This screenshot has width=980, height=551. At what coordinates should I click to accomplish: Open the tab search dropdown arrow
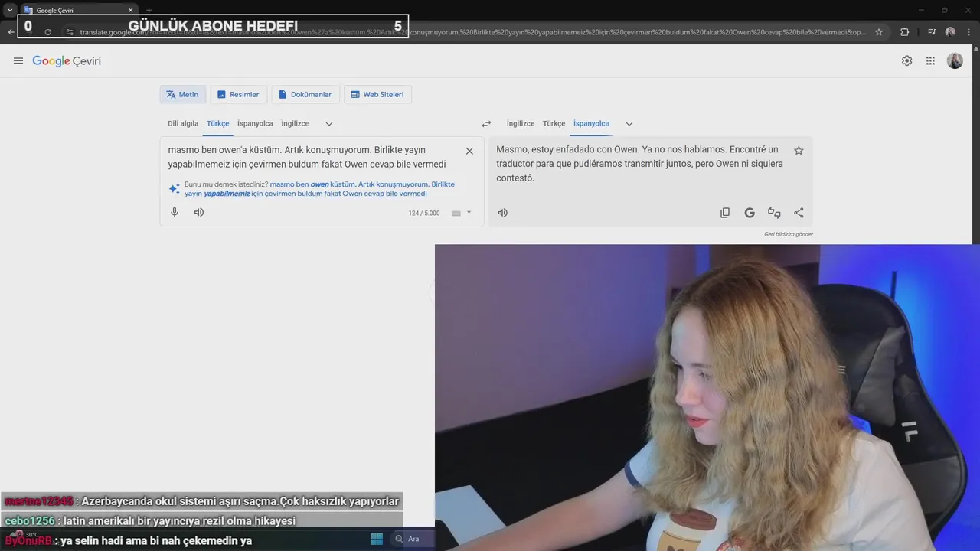pyautogui.click(x=10, y=10)
